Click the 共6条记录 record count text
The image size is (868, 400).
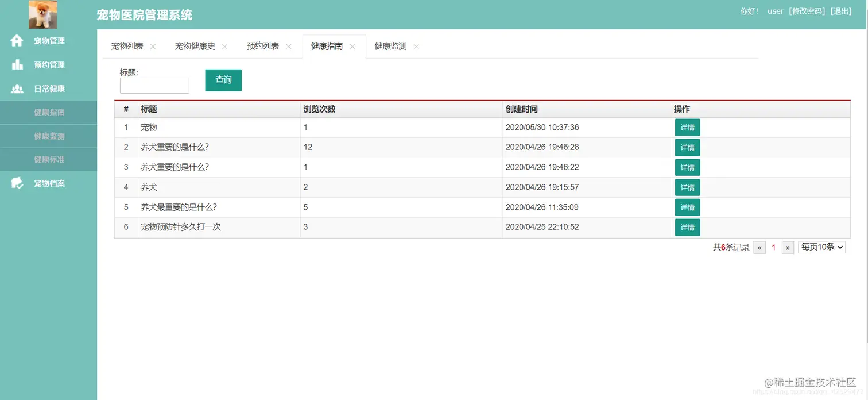click(731, 248)
